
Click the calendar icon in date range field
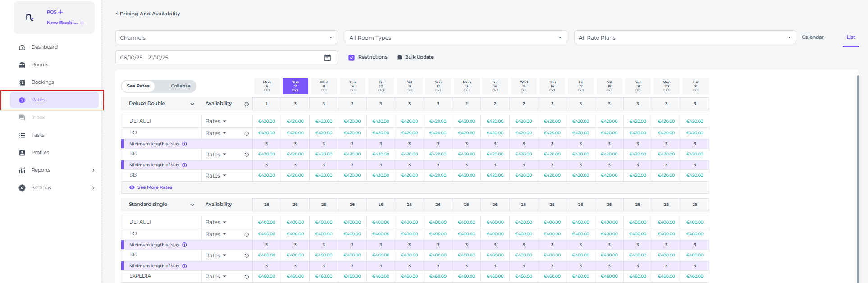coord(328,58)
